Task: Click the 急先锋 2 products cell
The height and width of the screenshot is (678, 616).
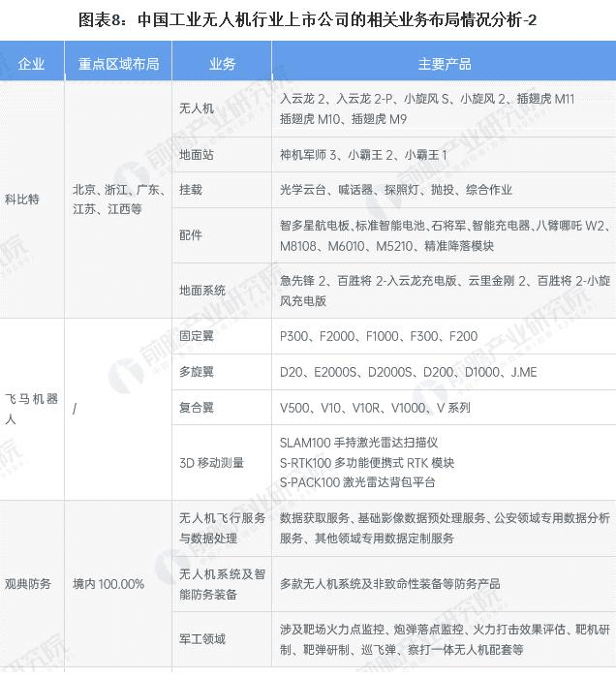Action: coord(444,291)
